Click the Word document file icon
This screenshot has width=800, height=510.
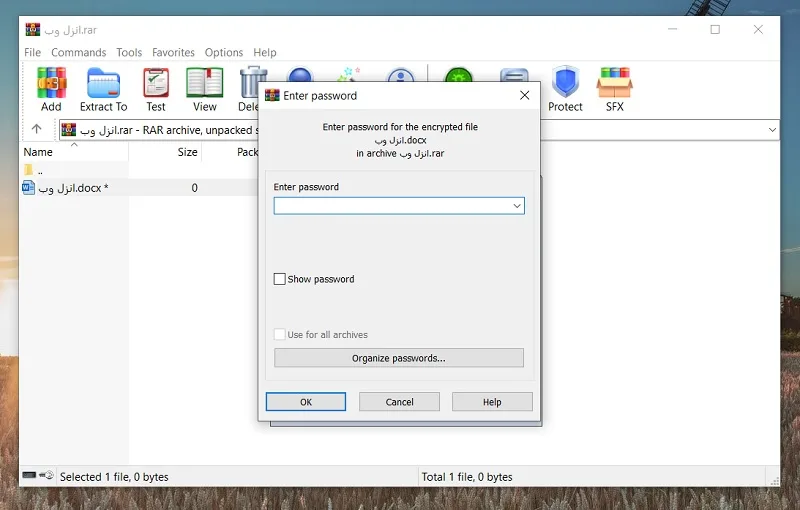[x=29, y=188]
